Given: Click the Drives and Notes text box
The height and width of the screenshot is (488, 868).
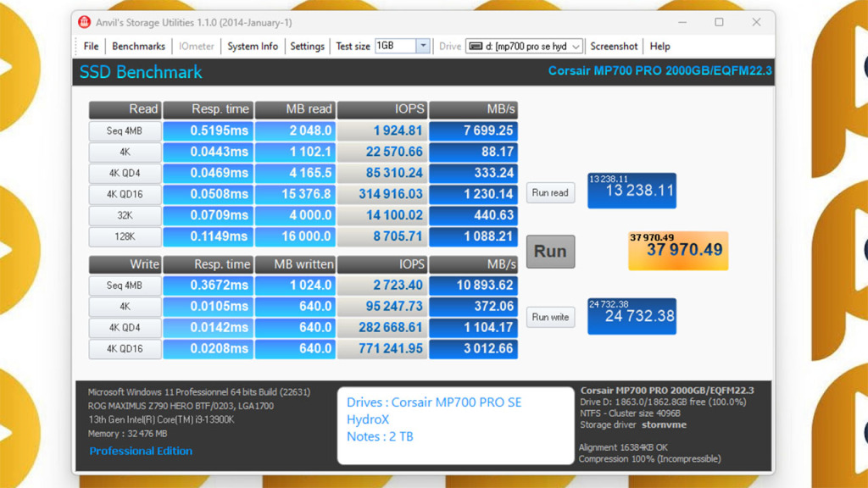Looking at the screenshot, I should (455, 425).
